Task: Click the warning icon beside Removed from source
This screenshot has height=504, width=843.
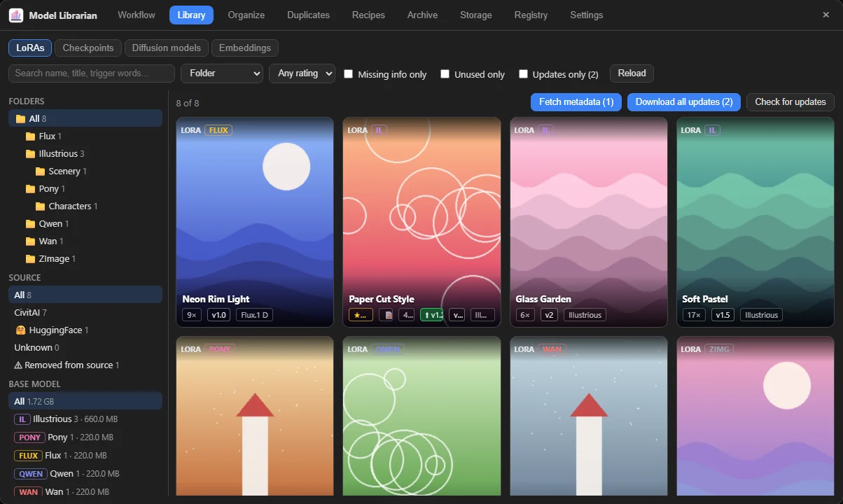Action: pyautogui.click(x=18, y=365)
